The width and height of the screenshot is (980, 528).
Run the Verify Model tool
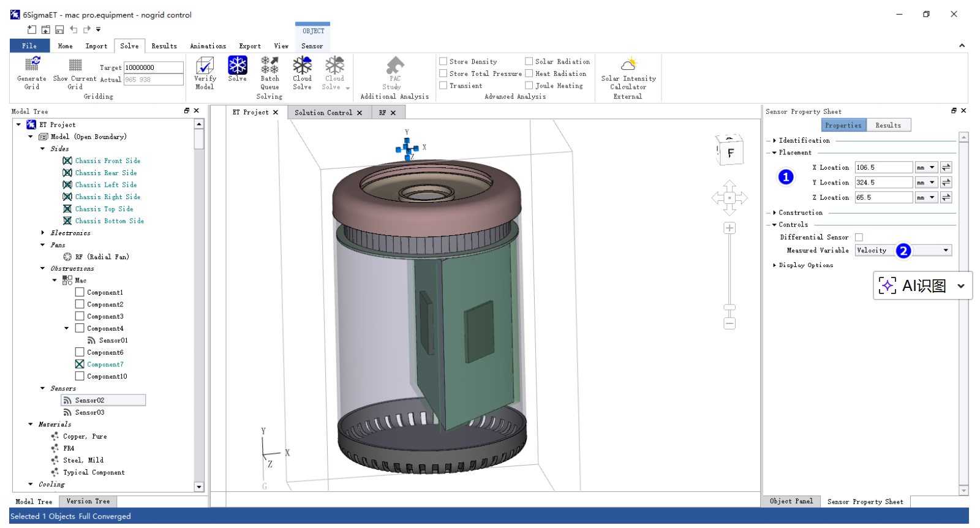coord(205,65)
